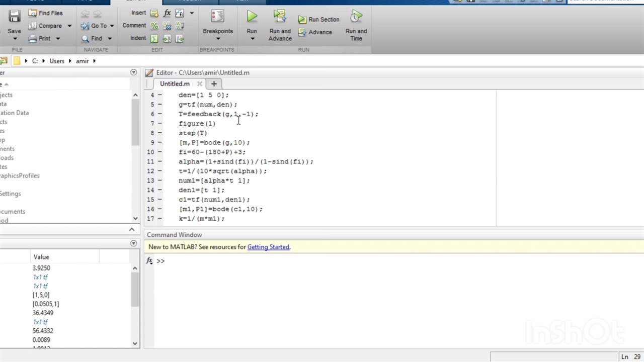The width and height of the screenshot is (644, 362).
Task: Expand the Compare dropdown arrow
Action: point(69,26)
